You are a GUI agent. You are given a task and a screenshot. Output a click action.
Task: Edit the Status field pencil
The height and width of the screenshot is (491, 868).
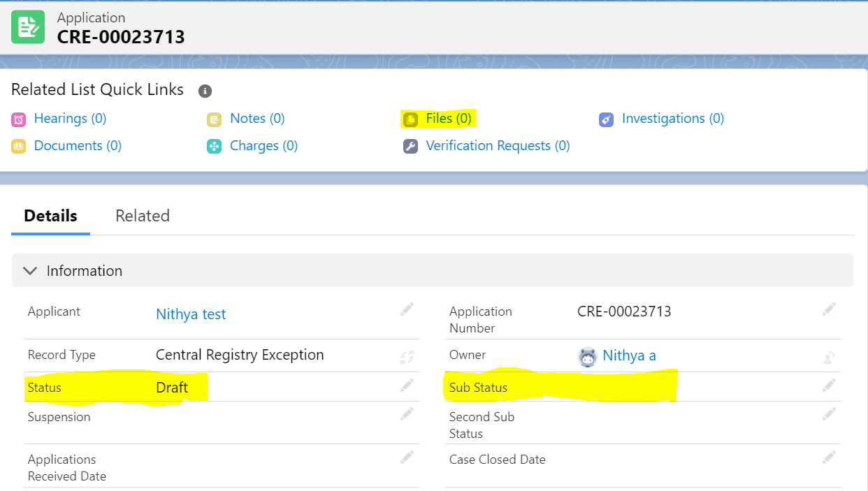[x=407, y=385]
